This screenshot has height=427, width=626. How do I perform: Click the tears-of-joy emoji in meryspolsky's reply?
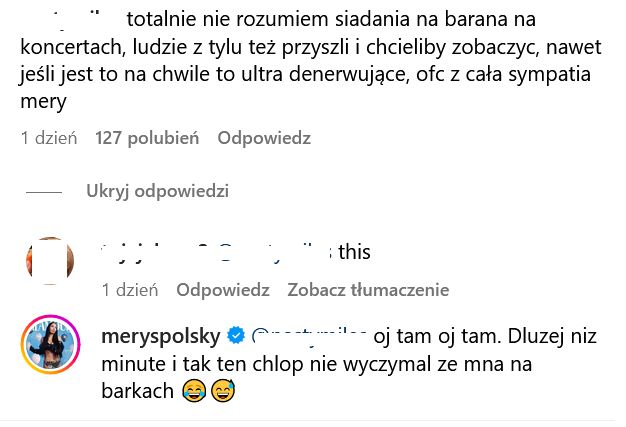tap(194, 391)
